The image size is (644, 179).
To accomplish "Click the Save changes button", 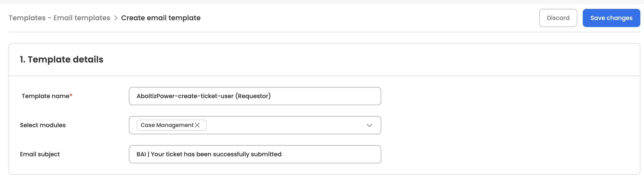I will 611,18.
